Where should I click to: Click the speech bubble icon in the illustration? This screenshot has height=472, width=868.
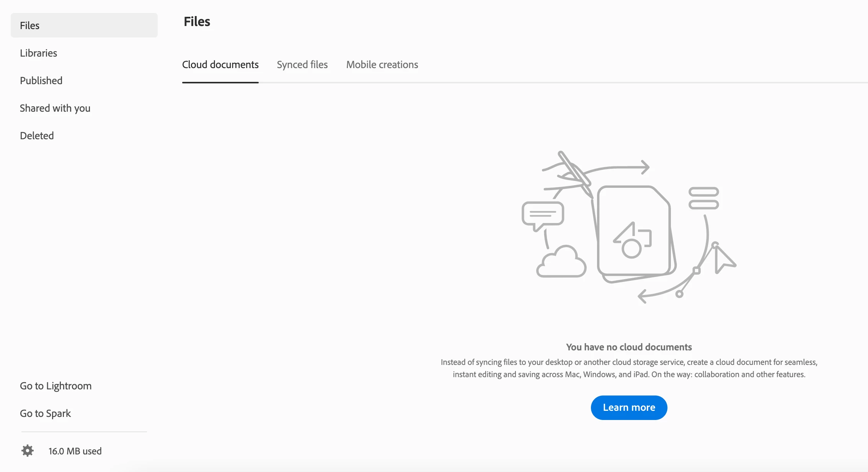pyautogui.click(x=543, y=215)
